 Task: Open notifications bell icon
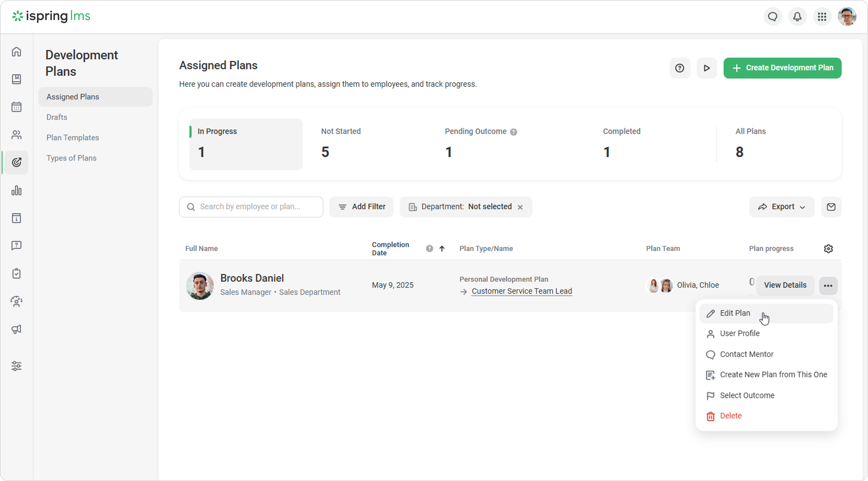[797, 16]
